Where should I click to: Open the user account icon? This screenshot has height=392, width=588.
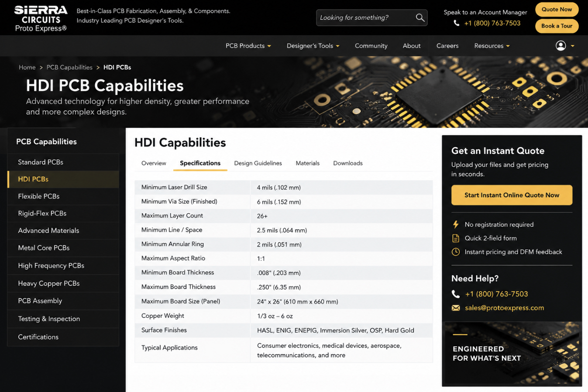pos(561,46)
